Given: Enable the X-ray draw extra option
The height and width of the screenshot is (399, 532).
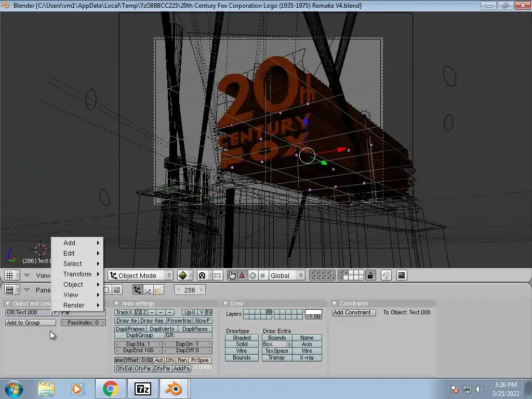Looking at the screenshot, I should pos(307,357).
